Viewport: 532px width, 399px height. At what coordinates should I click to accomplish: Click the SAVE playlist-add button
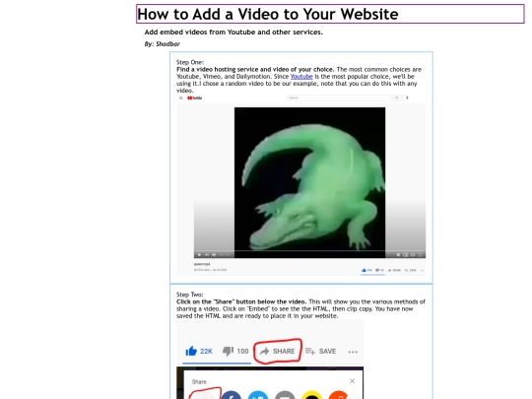[x=320, y=351]
